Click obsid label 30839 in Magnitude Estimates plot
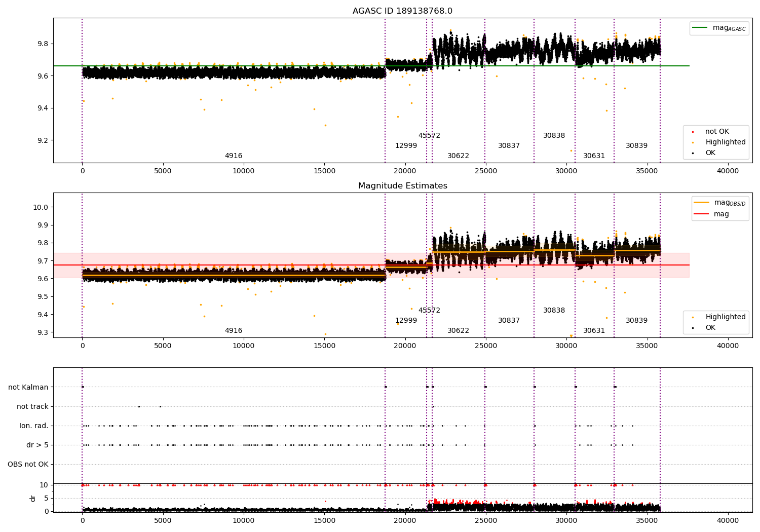This screenshot has width=760, height=532. click(x=637, y=321)
